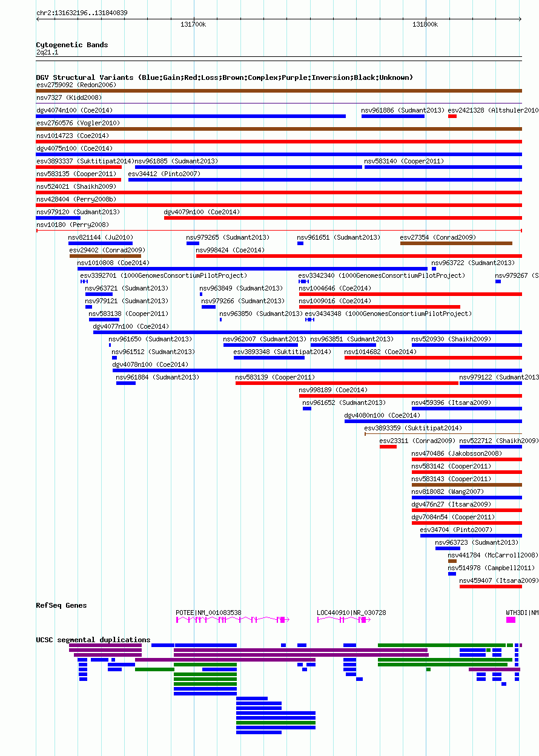Click the nsv979265 (Sudmant2013) label
The width and height of the screenshot is (539, 756).
coord(228,237)
